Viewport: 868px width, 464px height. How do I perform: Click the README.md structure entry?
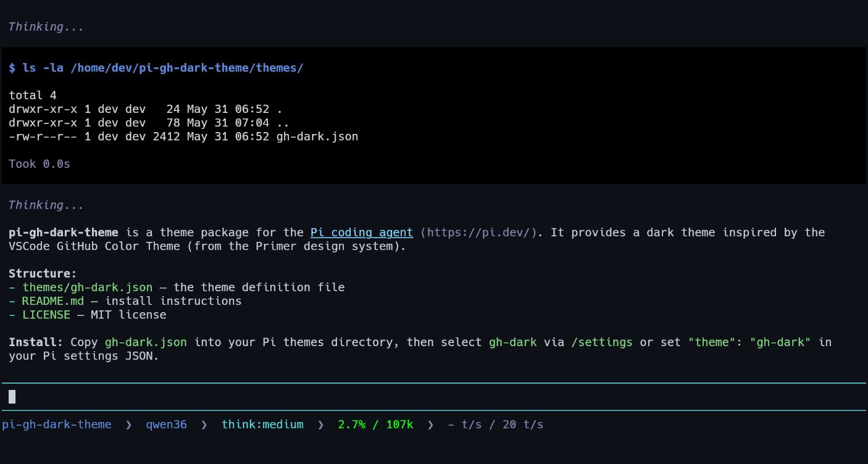pos(53,301)
